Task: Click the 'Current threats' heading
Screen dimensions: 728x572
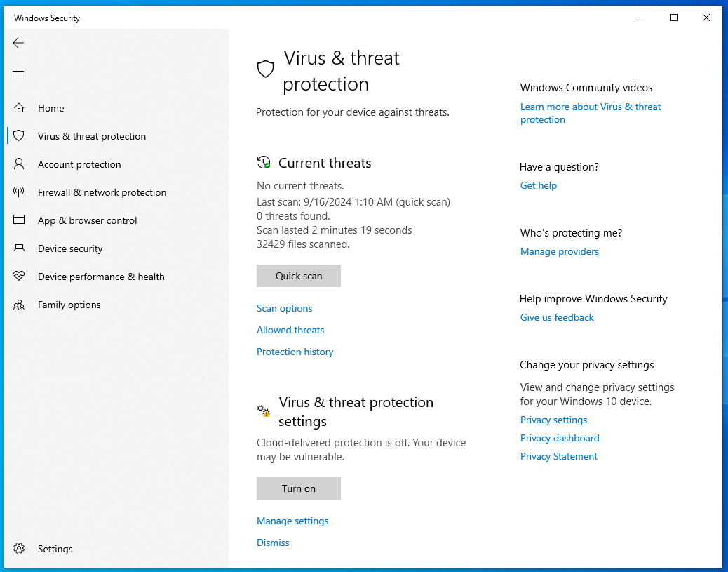Action: coord(325,163)
